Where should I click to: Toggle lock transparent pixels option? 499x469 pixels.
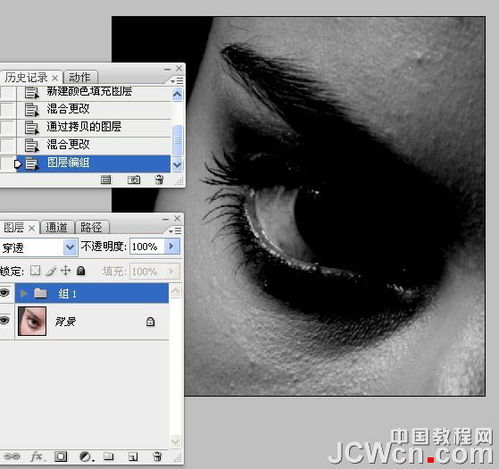pos(35,270)
